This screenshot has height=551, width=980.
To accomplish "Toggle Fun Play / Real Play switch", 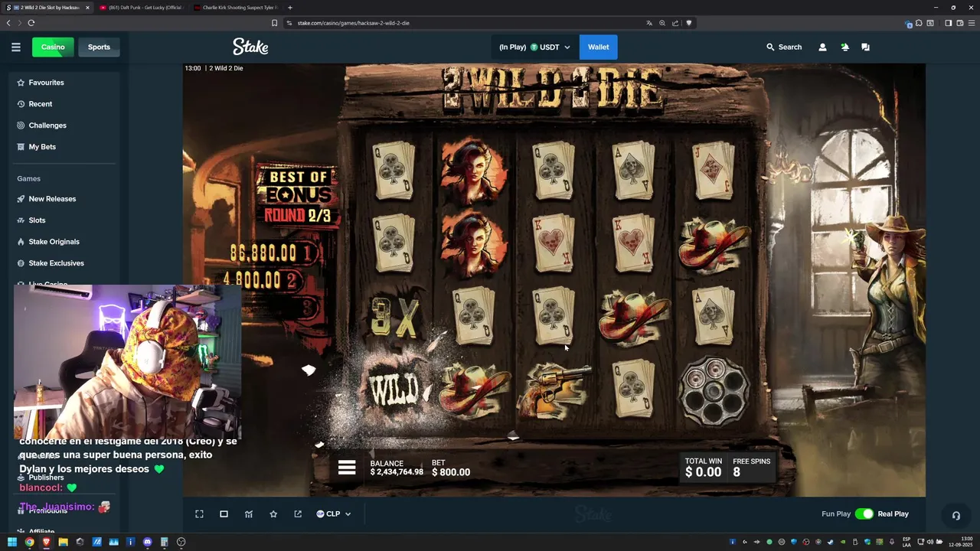I will point(864,514).
